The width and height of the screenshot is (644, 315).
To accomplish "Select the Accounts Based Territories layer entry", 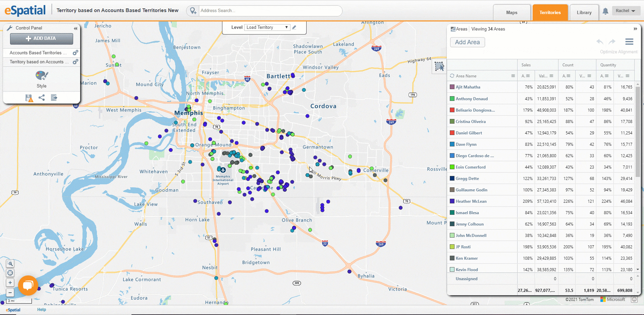I will pyautogui.click(x=38, y=53).
